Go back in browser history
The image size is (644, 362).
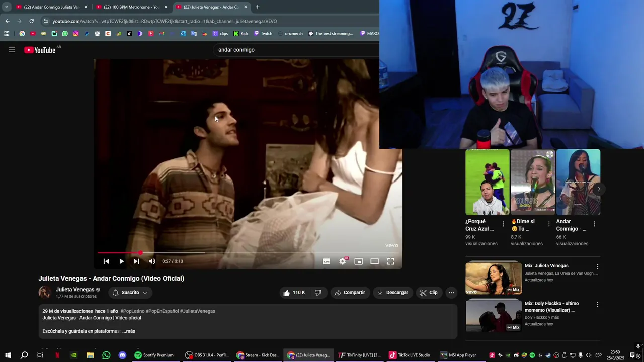[7, 21]
